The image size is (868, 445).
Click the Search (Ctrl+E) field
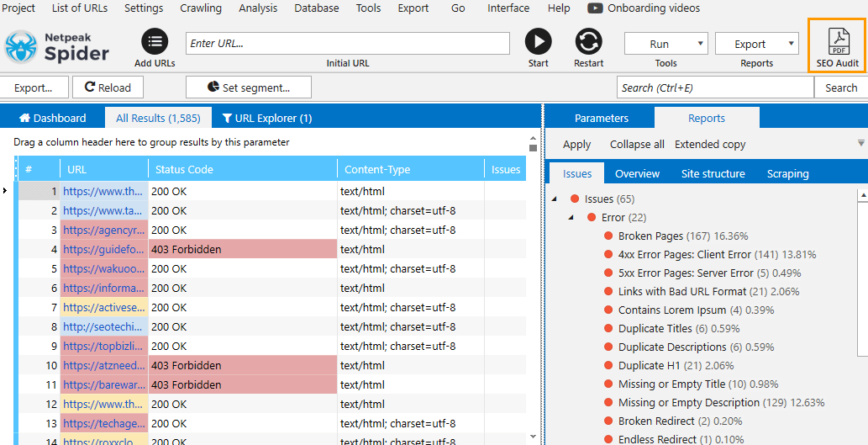click(x=715, y=87)
